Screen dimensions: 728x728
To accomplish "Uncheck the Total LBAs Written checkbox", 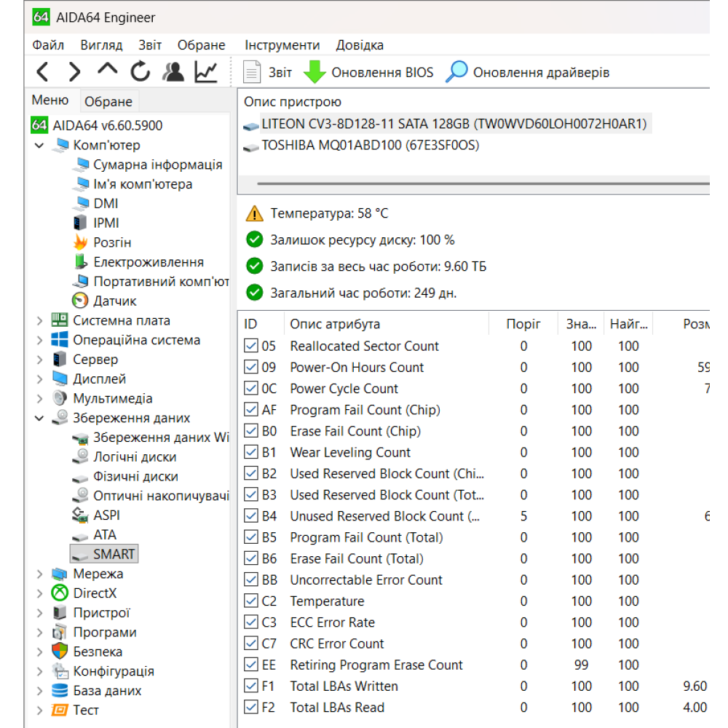I will [x=250, y=686].
